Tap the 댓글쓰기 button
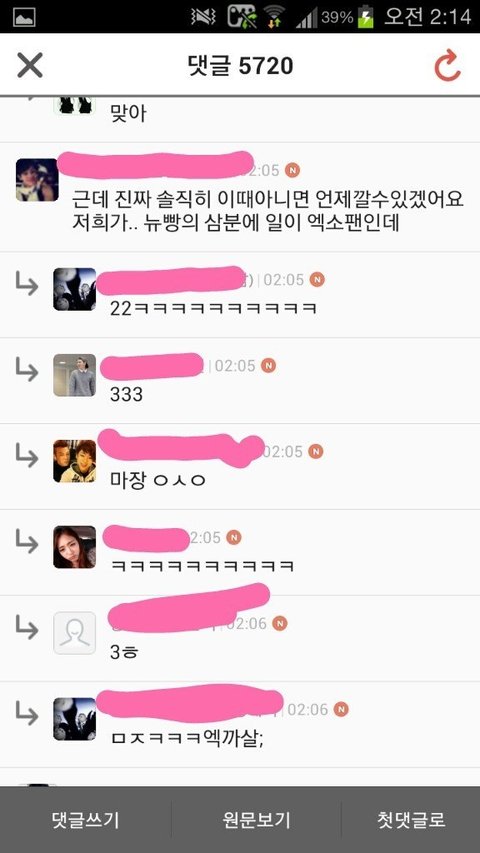The width and height of the screenshot is (480, 853). (x=85, y=819)
